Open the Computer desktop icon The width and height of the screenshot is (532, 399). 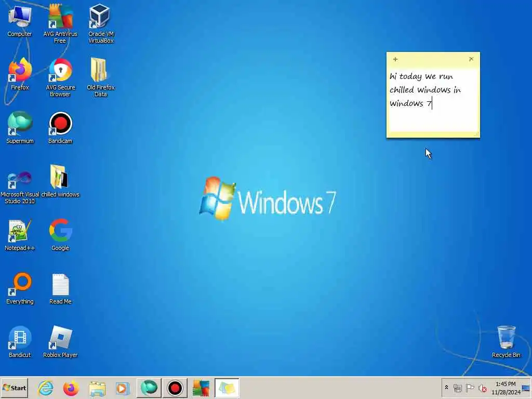click(x=20, y=21)
